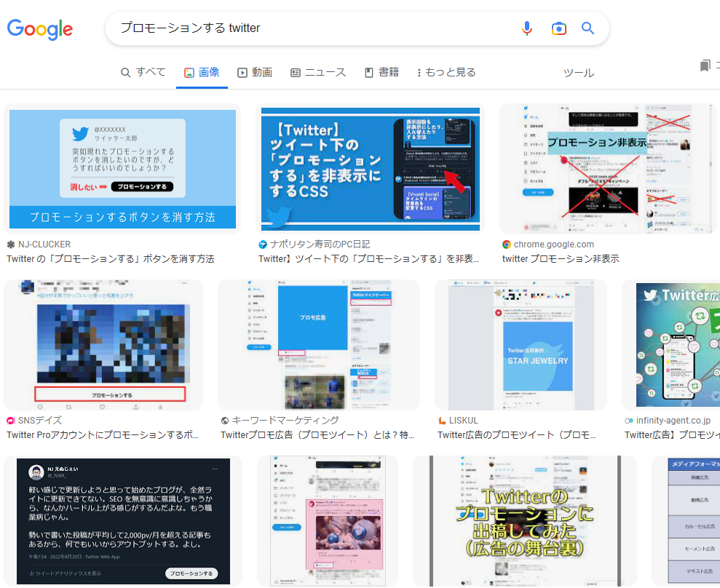Image resolution: width=720 pixels, height=588 pixels.
Task: Open Twitterのプロモーションに出稿してみた thumbnail
Action: tap(525, 521)
